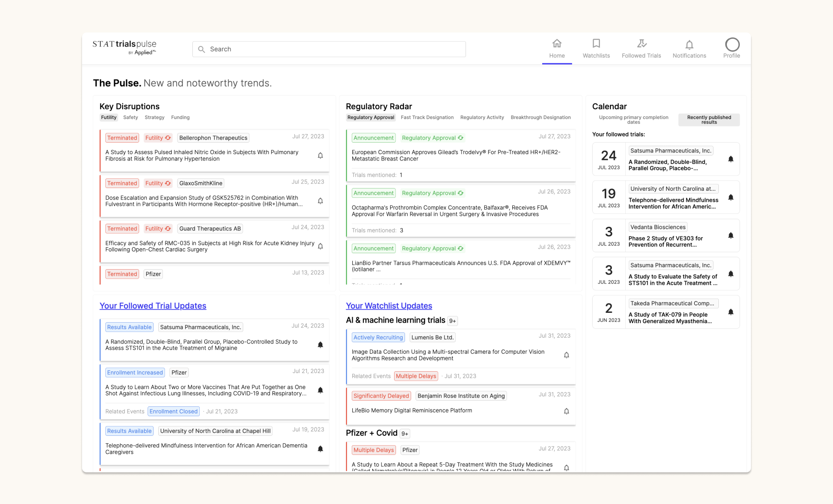Open Your Followed Trial Updates link
Viewport: 833px width, 504px height.
153,306
